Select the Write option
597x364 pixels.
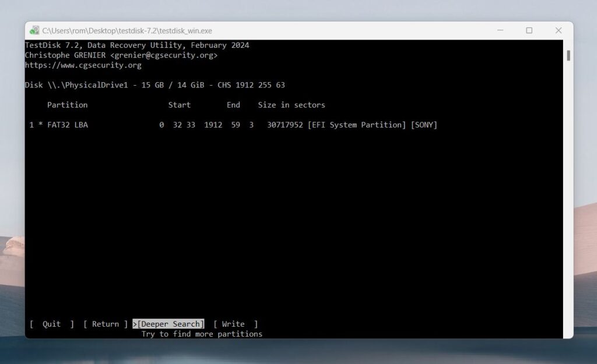pyautogui.click(x=234, y=324)
